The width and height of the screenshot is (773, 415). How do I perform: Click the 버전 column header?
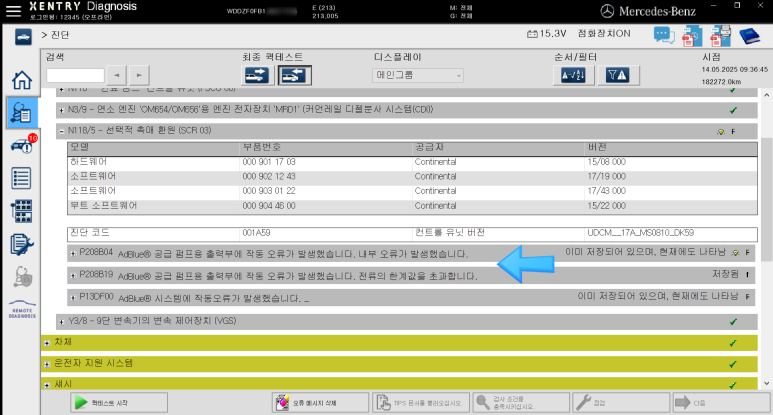point(597,147)
